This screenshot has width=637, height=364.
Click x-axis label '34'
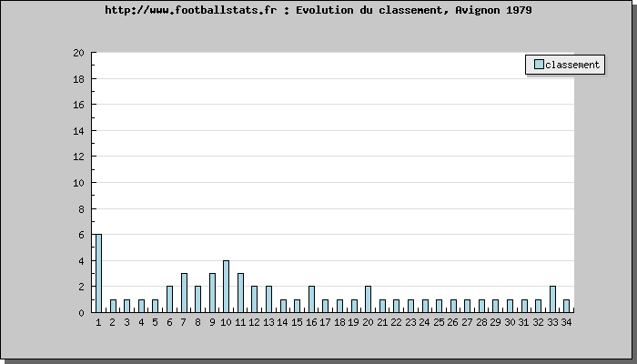566,322
